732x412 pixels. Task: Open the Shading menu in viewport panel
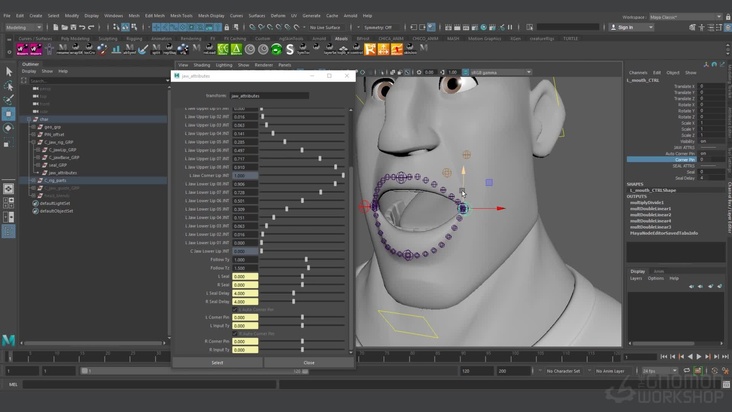point(201,65)
